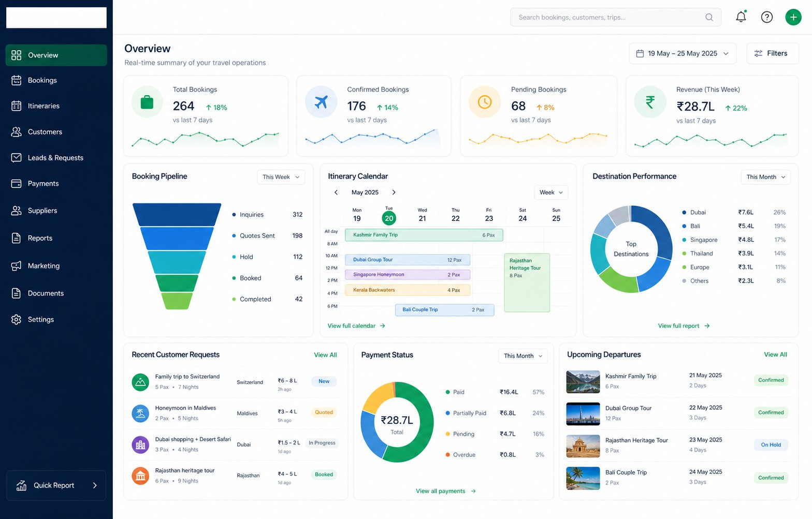Open Dubai Group Tour calendar event
The height and width of the screenshot is (519, 812).
(408, 260)
